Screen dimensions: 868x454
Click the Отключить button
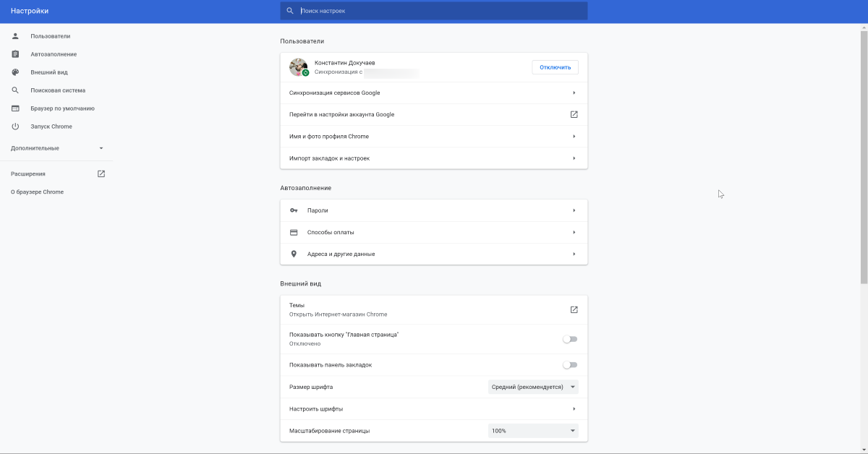[x=555, y=67]
